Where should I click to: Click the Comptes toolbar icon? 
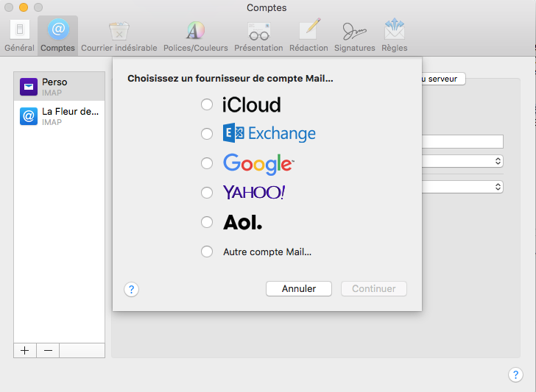tap(57, 35)
